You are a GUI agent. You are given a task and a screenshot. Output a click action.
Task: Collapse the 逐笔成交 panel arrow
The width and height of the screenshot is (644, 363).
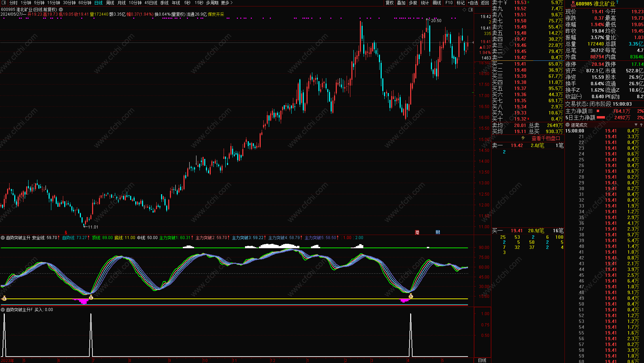click(568, 125)
